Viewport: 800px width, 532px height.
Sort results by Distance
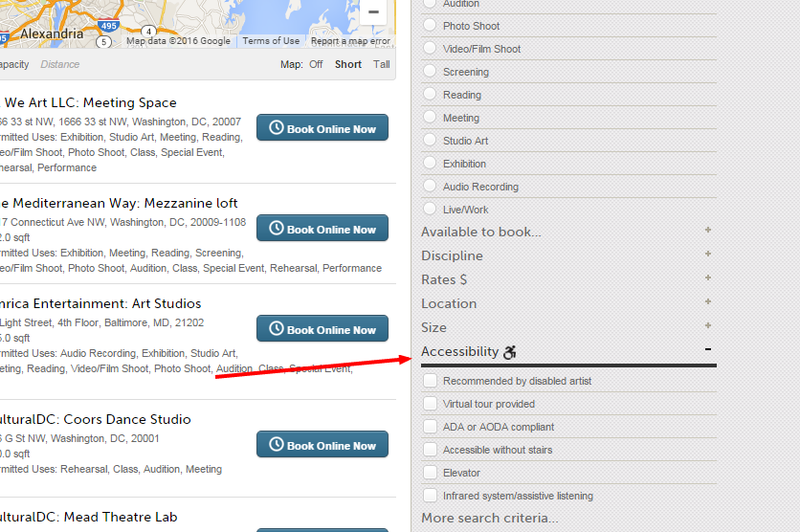pyautogui.click(x=59, y=64)
